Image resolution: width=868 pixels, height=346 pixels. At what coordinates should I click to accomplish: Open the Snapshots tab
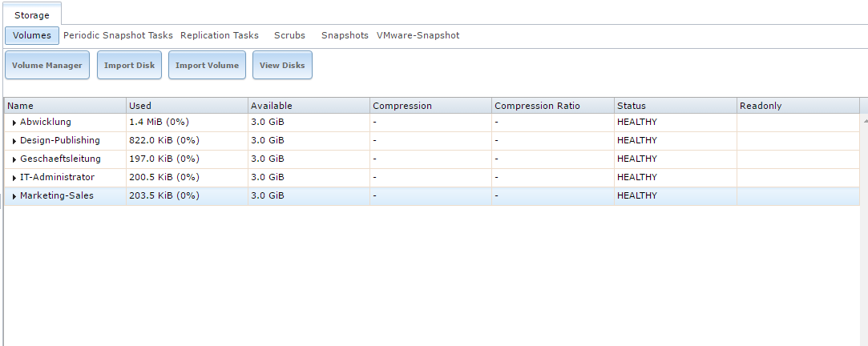pyautogui.click(x=345, y=35)
